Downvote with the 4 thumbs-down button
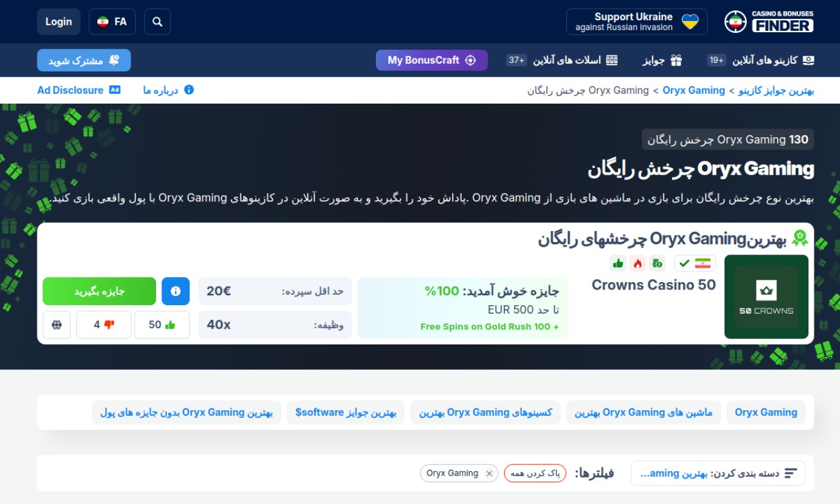 104,325
